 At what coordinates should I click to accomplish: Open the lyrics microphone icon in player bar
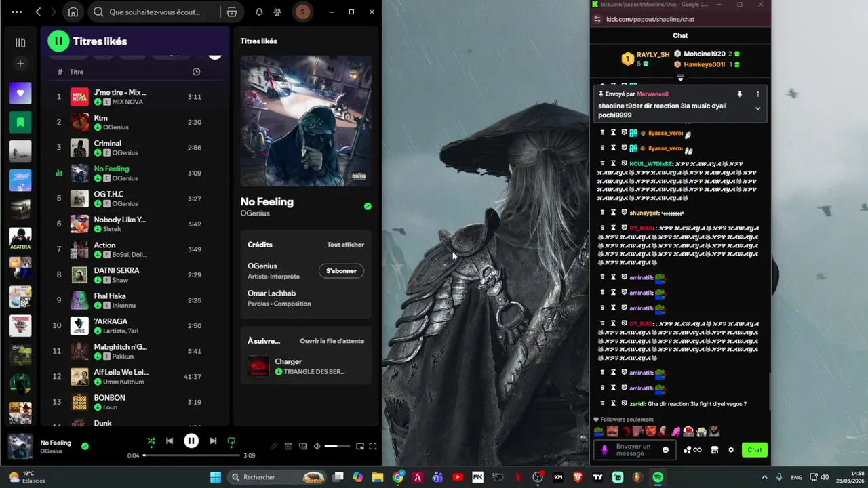point(274,446)
